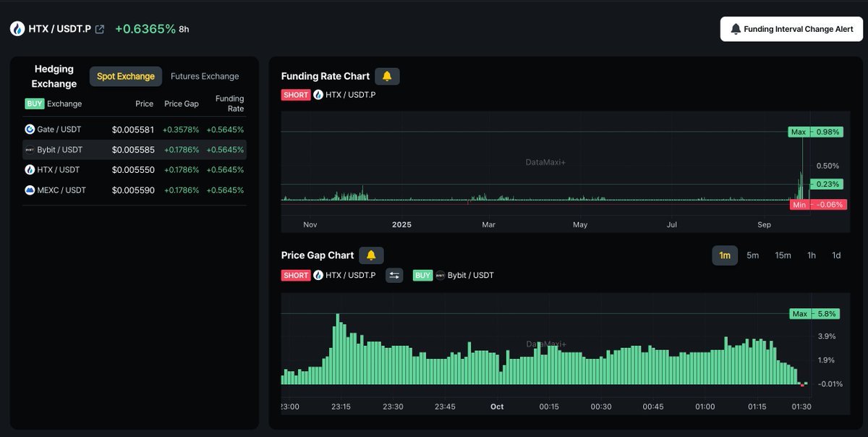Click the +0.6365% funding rate header value
868x437 pixels.
point(145,29)
